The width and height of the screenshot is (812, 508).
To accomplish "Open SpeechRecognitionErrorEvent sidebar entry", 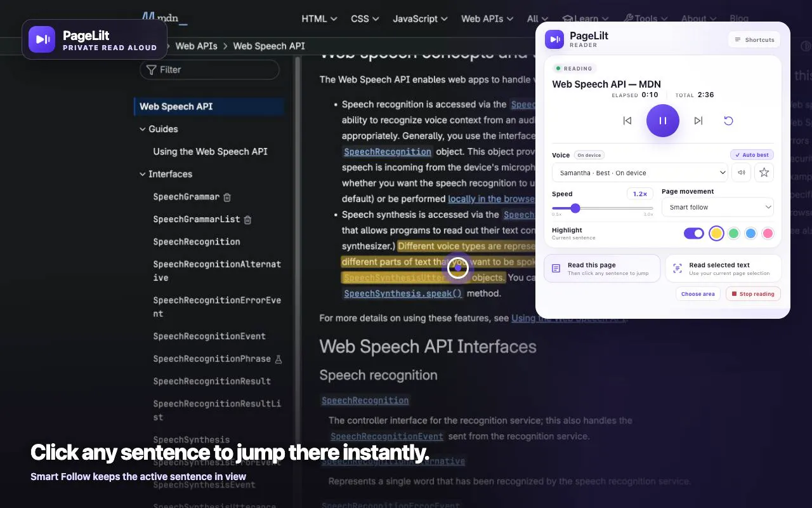I will [x=217, y=307].
